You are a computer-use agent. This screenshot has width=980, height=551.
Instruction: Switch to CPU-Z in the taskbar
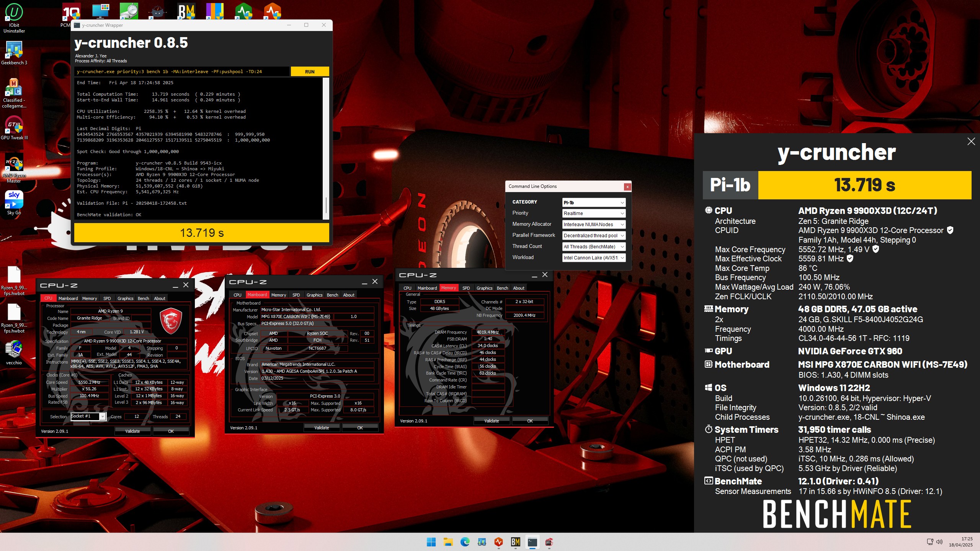coord(549,542)
